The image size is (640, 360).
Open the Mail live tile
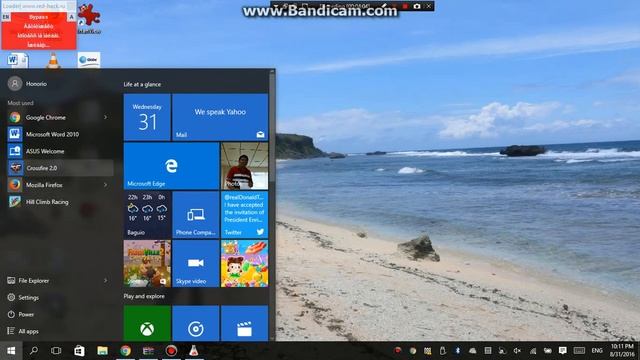(x=220, y=117)
